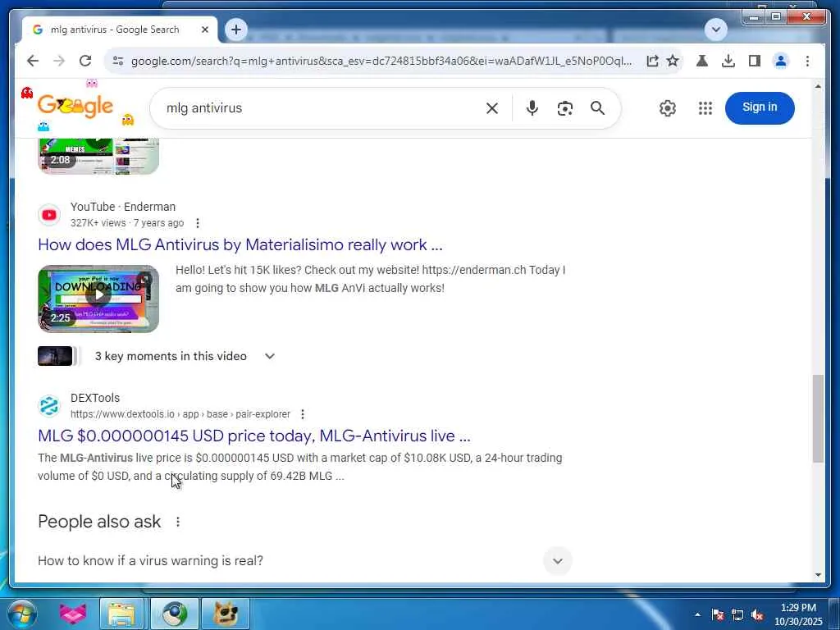Open Windows Explorer folder in taskbar
This screenshot has width=840, height=630.
click(x=121, y=614)
